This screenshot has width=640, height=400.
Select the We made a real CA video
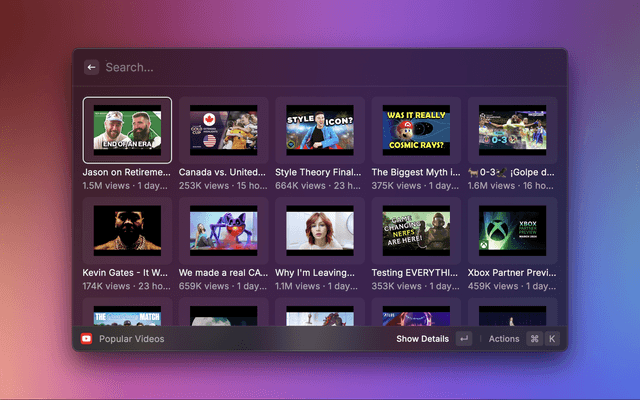pyautogui.click(x=223, y=230)
